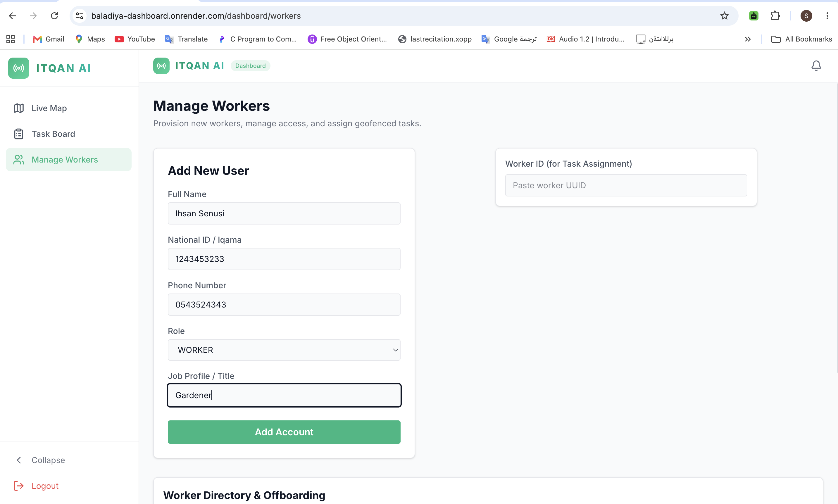Bookmark this page with the star icon
The height and width of the screenshot is (504, 838).
point(725,15)
